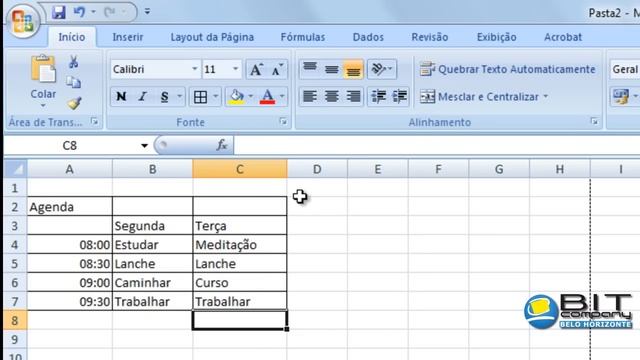Open the Inserir tab
The image size is (640, 360).
(128, 37)
